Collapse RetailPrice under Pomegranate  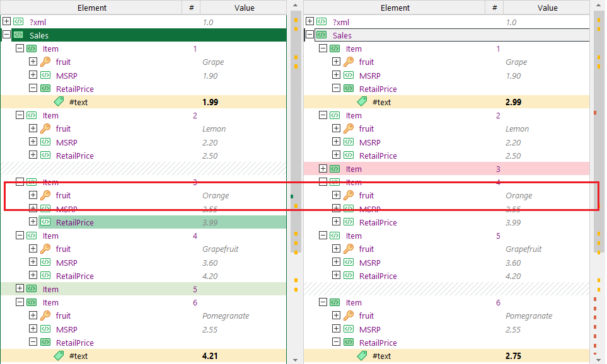[33, 343]
